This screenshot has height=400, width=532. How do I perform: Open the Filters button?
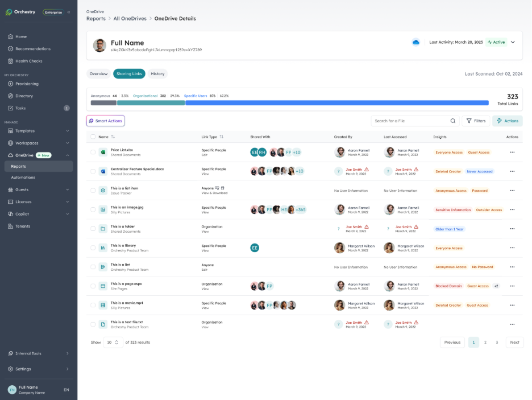click(x=476, y=121)
